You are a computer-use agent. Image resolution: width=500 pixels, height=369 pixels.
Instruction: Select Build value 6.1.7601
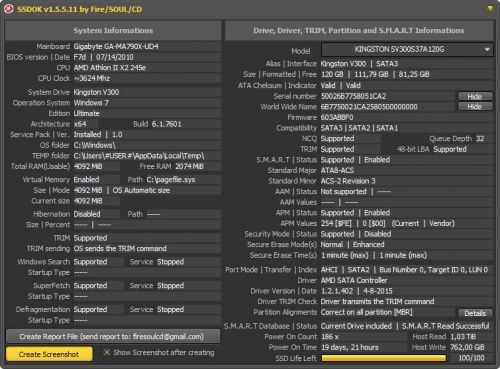click(166, 124)
